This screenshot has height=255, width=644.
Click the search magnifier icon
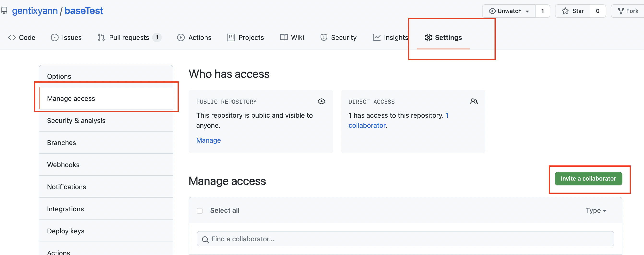205,239
